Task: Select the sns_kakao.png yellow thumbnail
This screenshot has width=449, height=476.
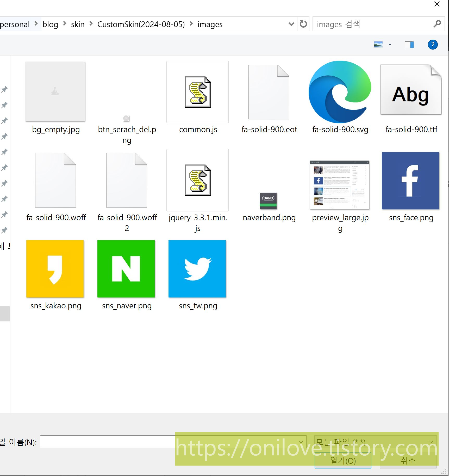Action: 55,269
